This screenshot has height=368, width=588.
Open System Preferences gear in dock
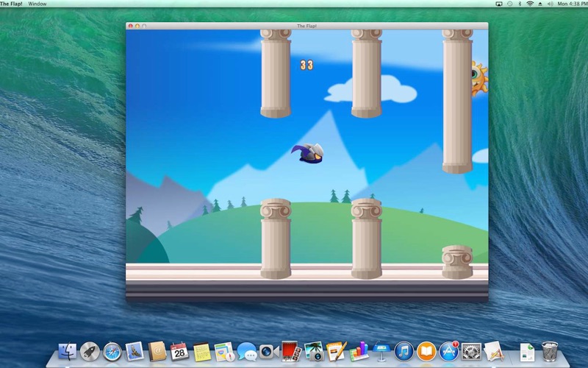click(471, 352)
